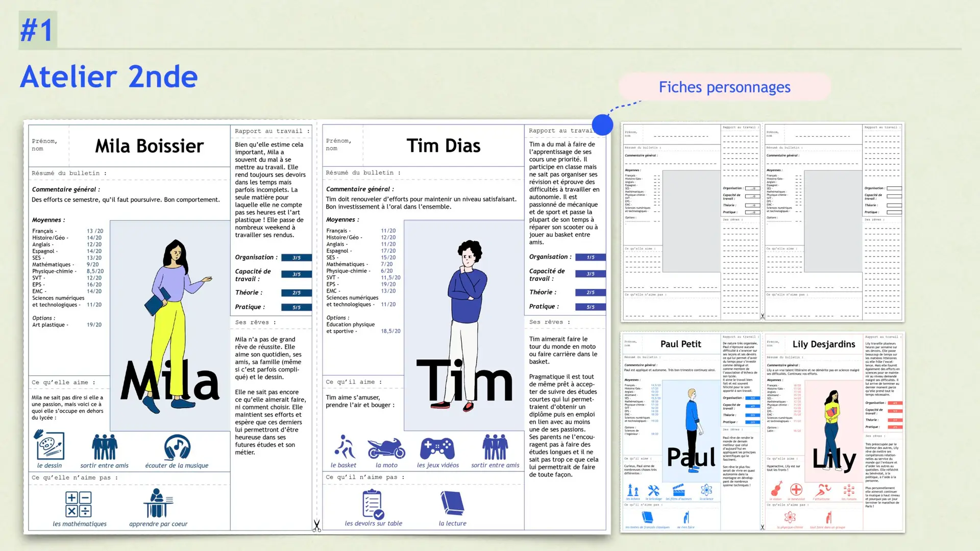
Task: Click the headphones 'écouter de la musique' icon
Action: pyautogui.click(x=177, y=447)
